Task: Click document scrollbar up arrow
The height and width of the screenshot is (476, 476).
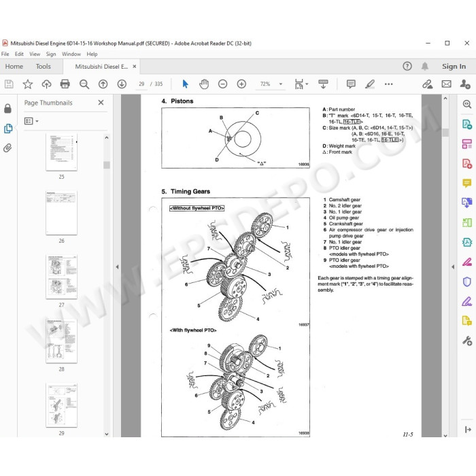Action: 445,99
